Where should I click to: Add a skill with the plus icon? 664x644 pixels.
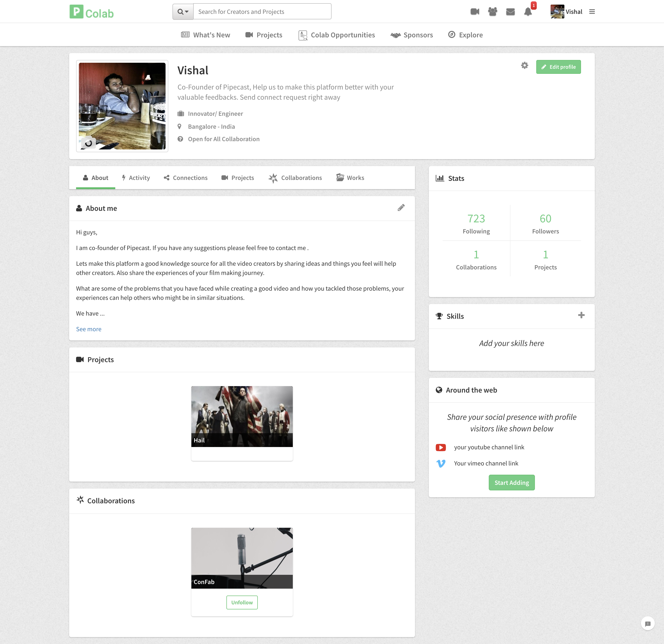coord(581,315)
